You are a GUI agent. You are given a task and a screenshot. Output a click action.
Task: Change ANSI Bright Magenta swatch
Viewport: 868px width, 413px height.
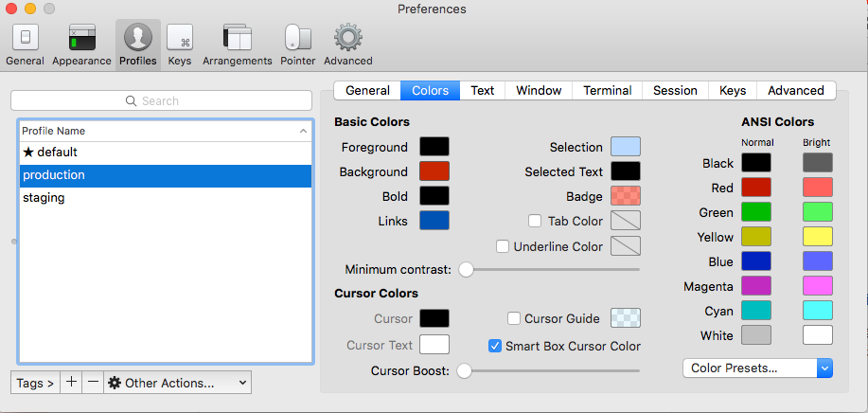[x=818, y=286]
